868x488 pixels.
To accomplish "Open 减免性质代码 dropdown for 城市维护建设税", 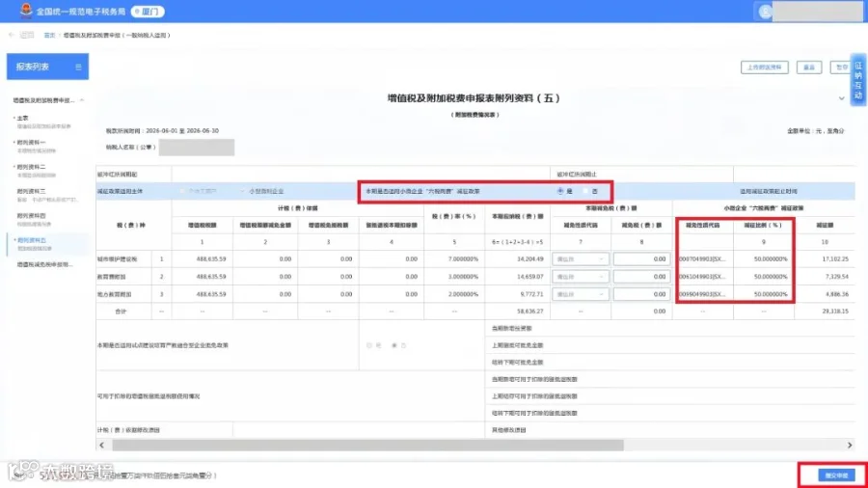I will [x=581, y=258].
